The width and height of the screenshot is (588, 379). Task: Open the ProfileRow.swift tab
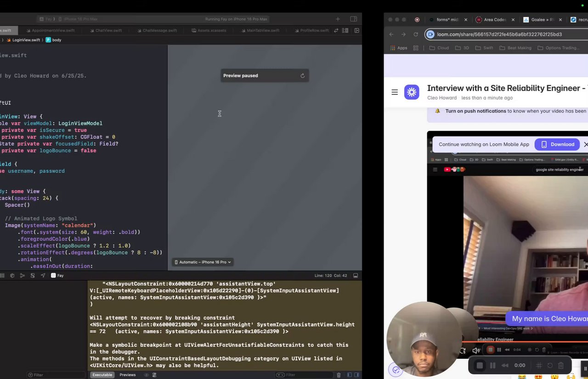point(311,30)
